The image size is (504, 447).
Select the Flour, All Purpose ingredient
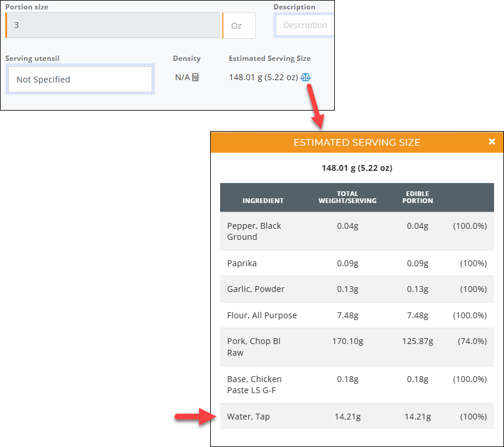coord(262,315)
